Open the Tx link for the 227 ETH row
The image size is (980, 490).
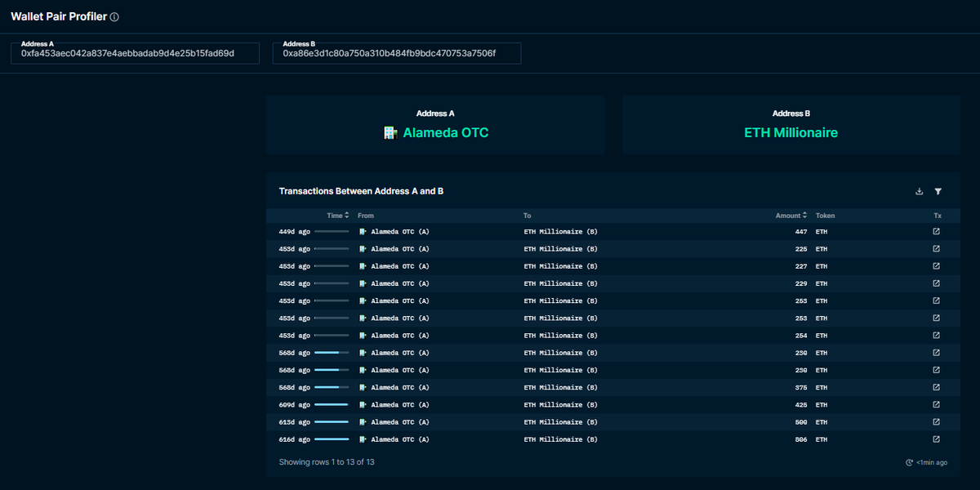(x=937, y=266)
